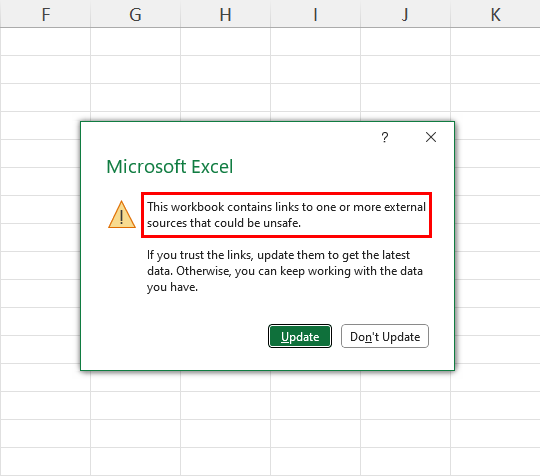This screenshot has width=540, height=476.
Task: Click the border between column G and H headers
Action: coord(180,14)
